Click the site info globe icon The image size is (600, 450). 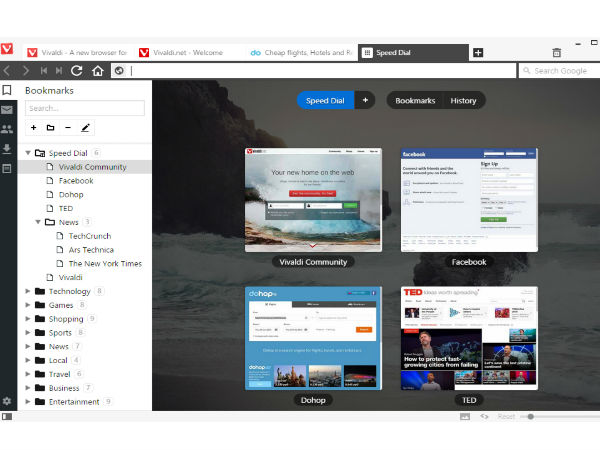click(x=119, y=71)
